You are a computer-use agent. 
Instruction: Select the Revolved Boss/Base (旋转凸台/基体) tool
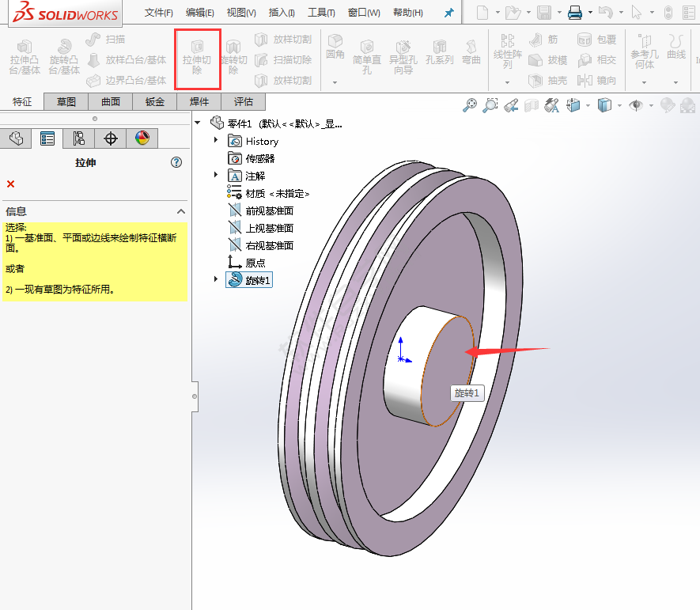pyautogui.click(x=64, y=57)
